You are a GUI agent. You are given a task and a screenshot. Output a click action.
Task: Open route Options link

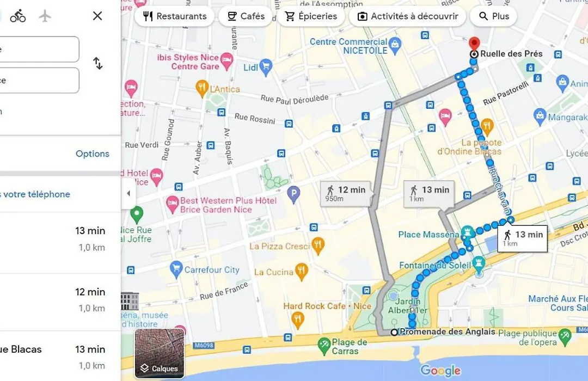coord(93,153)
